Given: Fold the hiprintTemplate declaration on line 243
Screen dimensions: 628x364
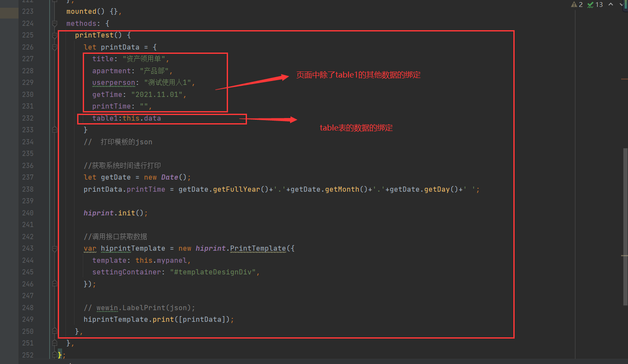Looking at the screenshot, I should [55, 249].
